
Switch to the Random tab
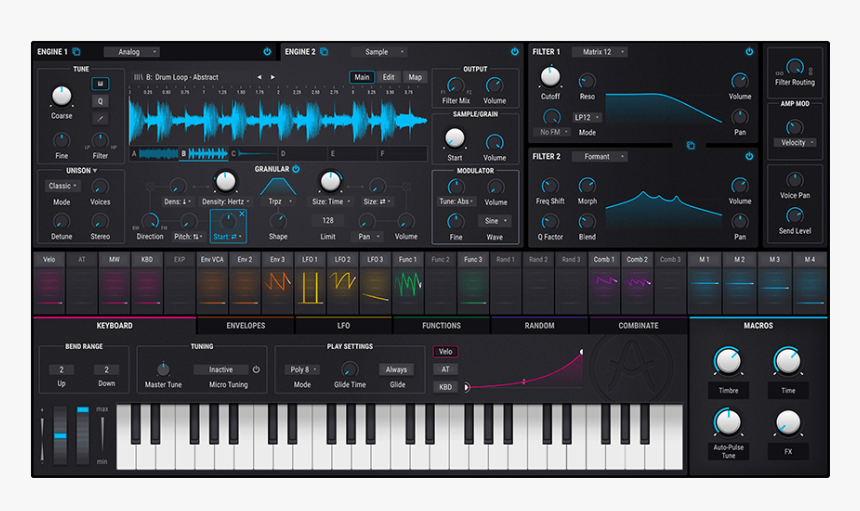click(x=539, y=326)
